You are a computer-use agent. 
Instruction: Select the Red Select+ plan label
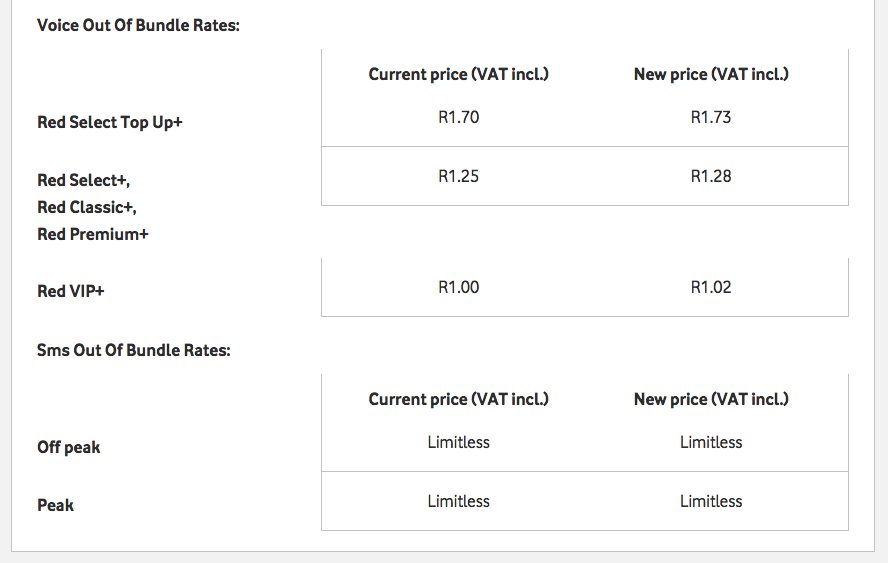(x=84, y=180)
